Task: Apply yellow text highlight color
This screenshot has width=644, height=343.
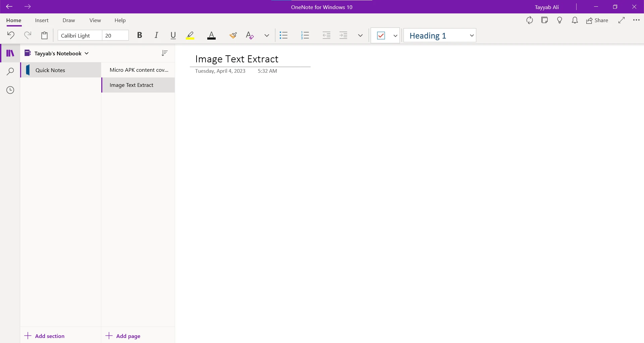Action: [190, 35]
